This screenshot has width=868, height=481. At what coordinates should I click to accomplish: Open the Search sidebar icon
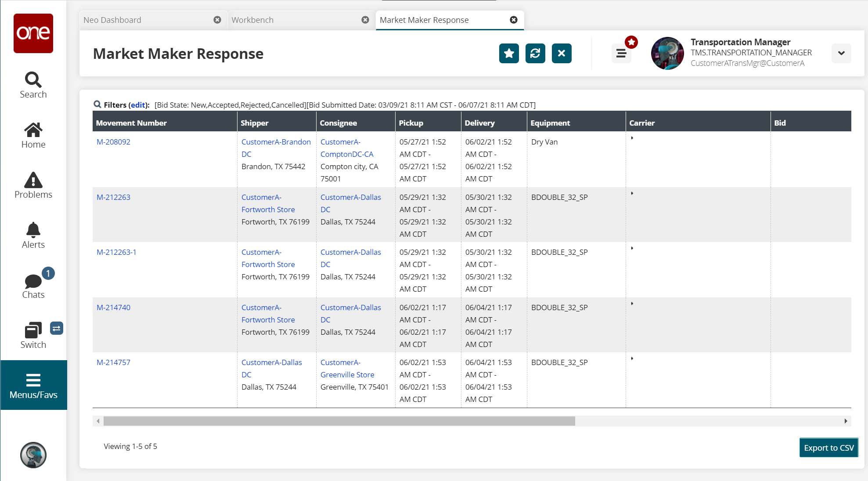point(33,85)
